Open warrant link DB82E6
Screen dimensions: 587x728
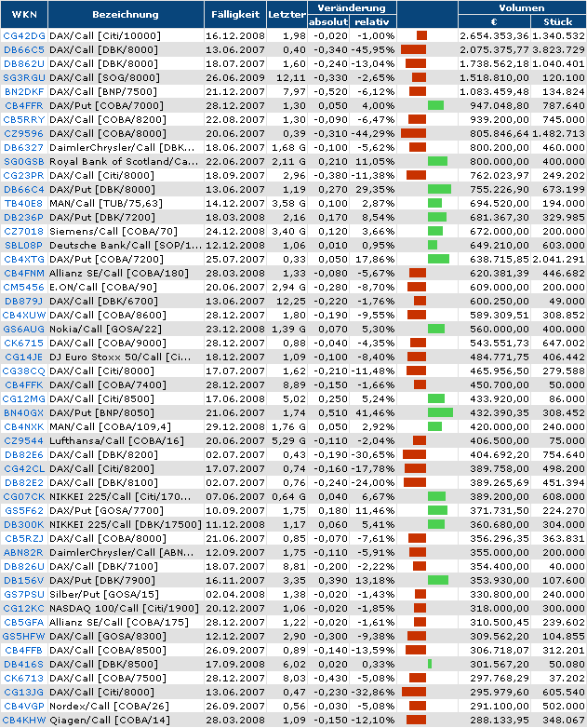coord(24,454)
